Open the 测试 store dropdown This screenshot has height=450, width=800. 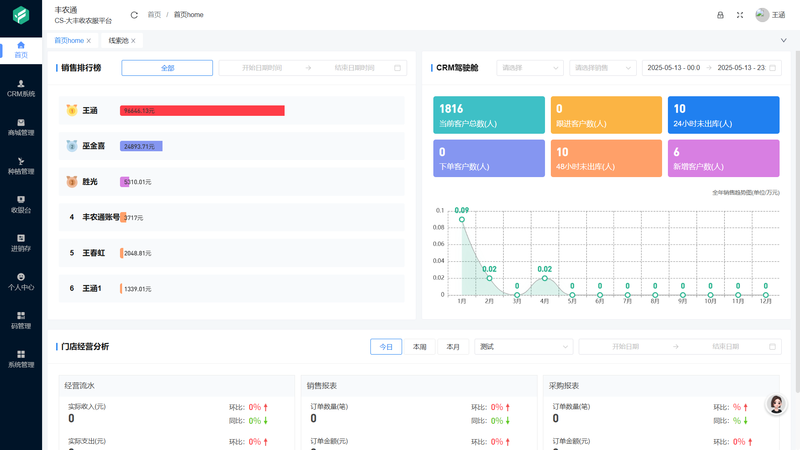pyautogui.click(x=523, y=346)
